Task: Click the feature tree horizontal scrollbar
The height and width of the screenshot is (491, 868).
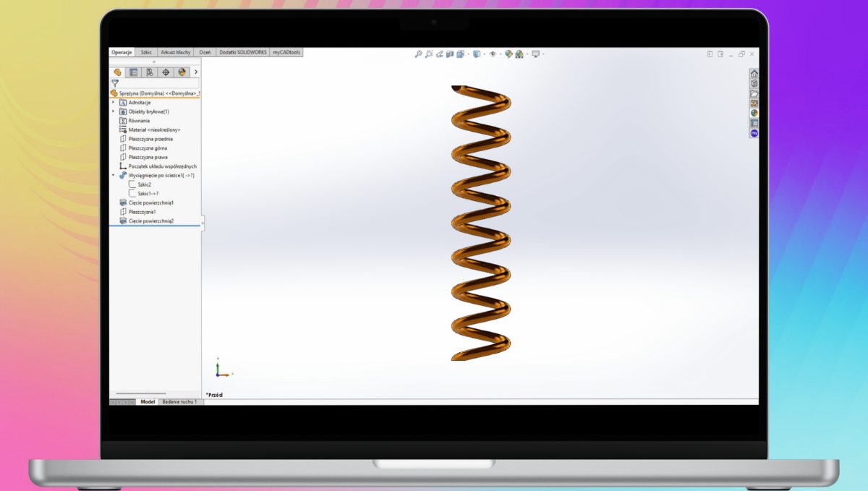Action: click(141, 393)
